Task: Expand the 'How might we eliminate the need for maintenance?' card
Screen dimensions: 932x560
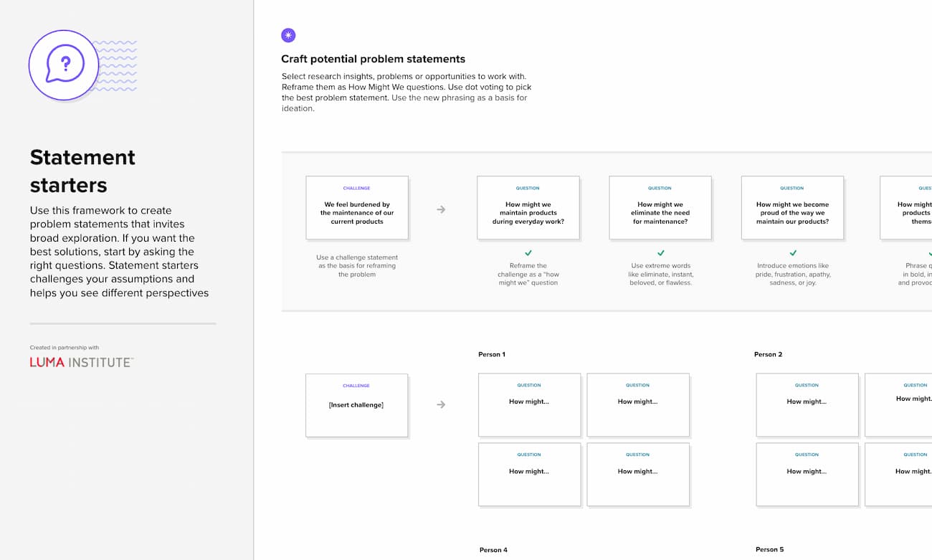Action: 660,207
